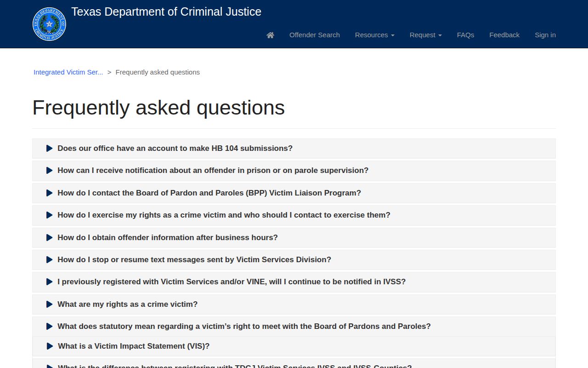Expand question about notification on offender in prison

[x=294, y=170]
